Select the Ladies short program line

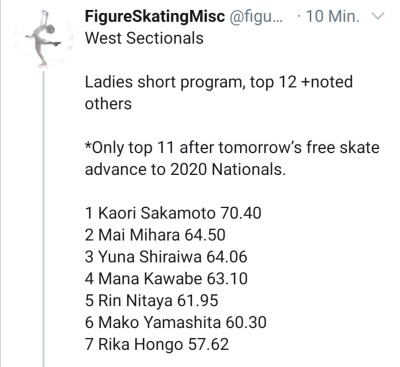(219, 82)
